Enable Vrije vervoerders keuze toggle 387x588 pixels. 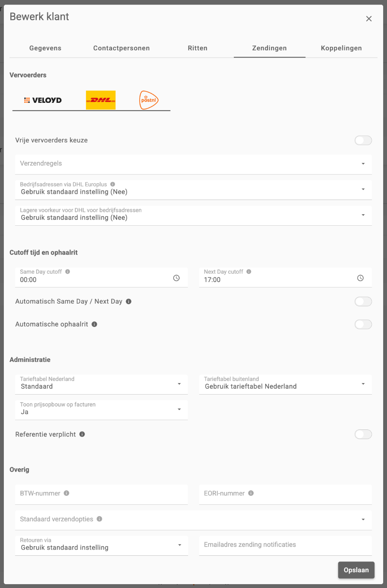(x=363, y=140)
